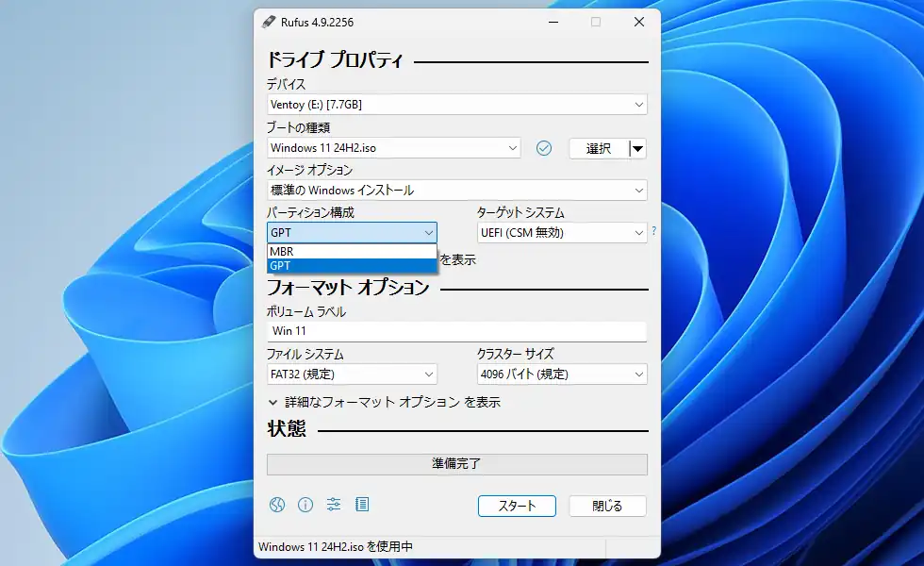Open the イメージ オプション dropdown

click(x=456, y=191)
